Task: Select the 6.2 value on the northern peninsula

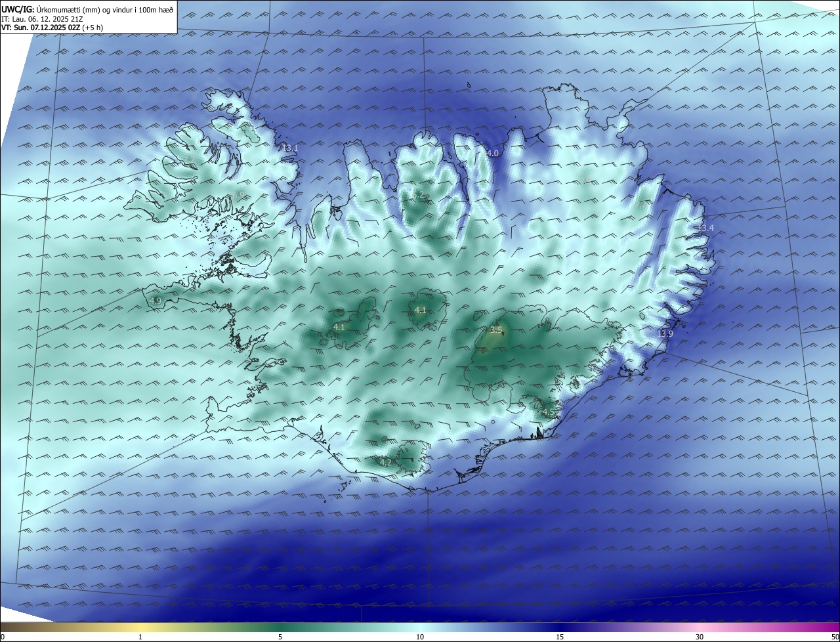Action: pyautogui.click(x=418, y=195)
